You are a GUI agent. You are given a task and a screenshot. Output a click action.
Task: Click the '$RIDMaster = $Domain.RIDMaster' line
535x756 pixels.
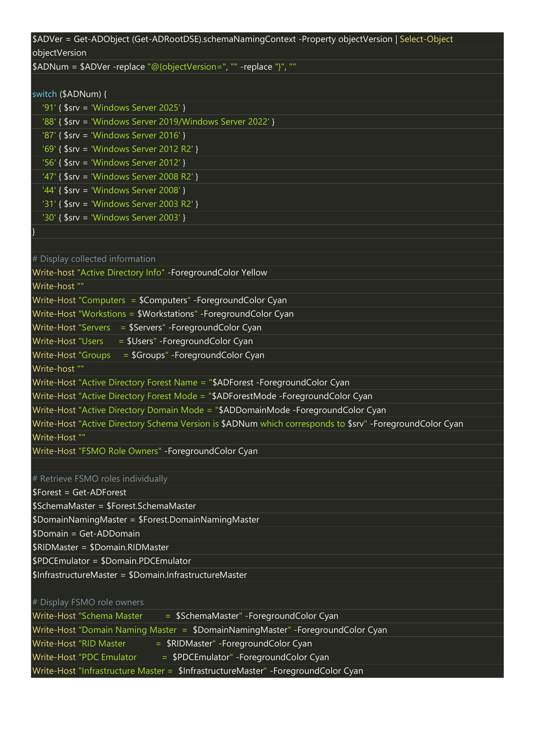[101, 547]
